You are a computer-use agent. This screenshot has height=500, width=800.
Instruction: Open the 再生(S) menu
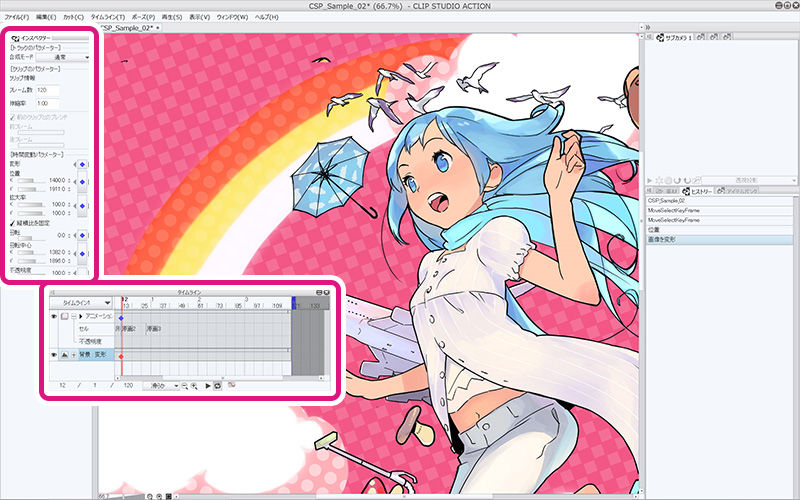click(x=171, y=17)
